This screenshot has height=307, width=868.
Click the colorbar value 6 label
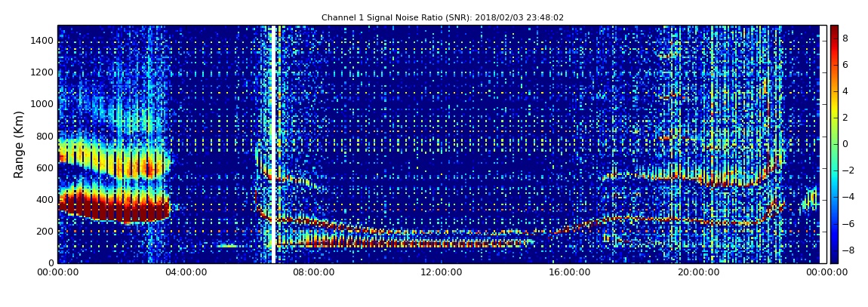[x=845, y=65]
